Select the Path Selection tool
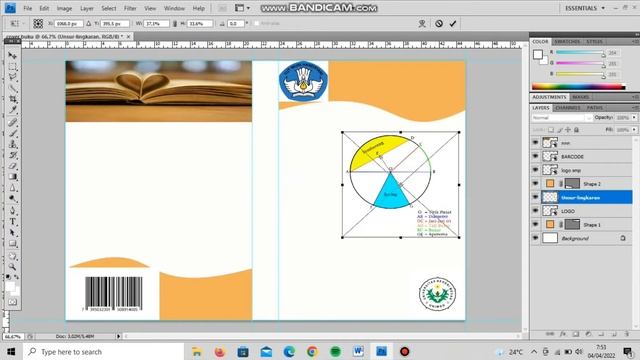 [13, 233]
